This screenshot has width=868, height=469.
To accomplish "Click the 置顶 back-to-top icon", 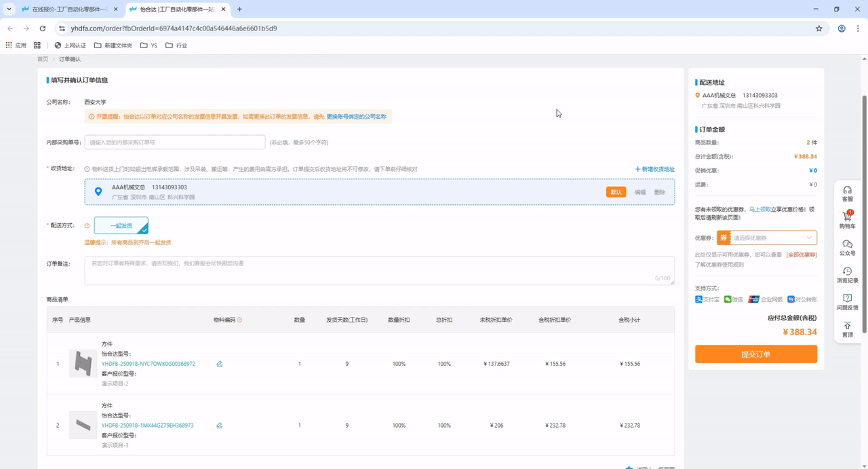I will 847,329.
